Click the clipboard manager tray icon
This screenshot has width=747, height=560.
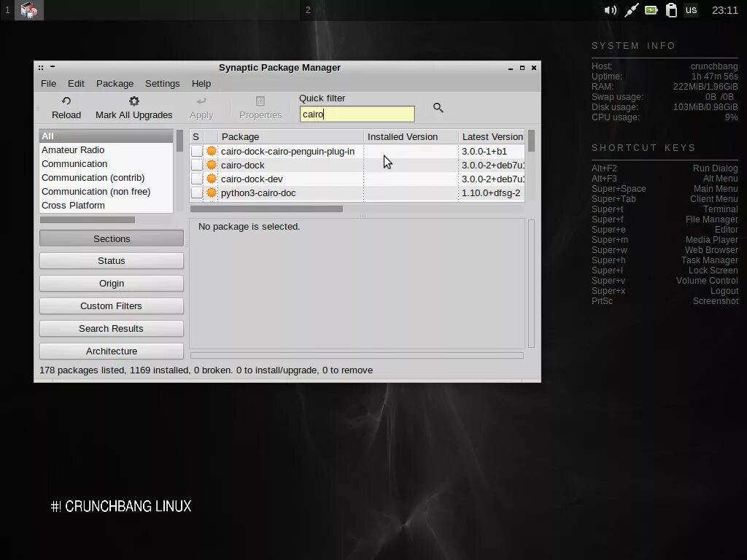[x=671, y=10]
